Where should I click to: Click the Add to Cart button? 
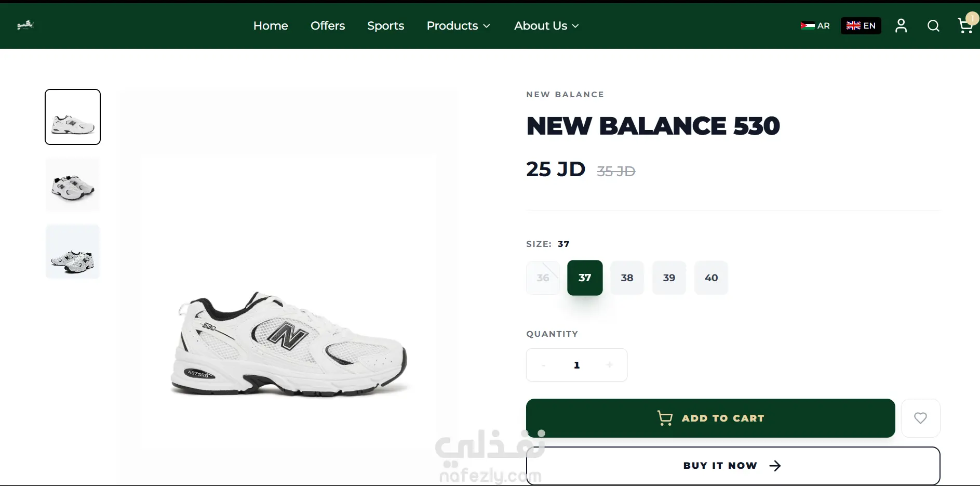tap(710, 418)
